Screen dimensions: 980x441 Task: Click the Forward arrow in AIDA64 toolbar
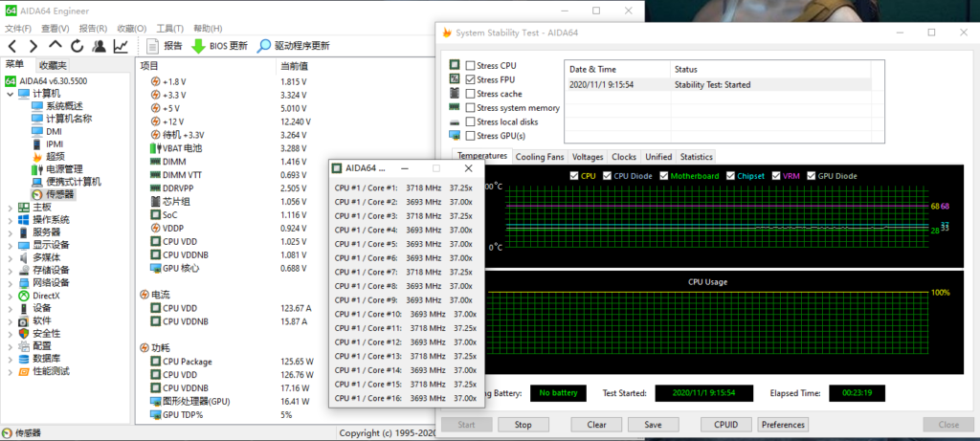[x=33, y=46]
